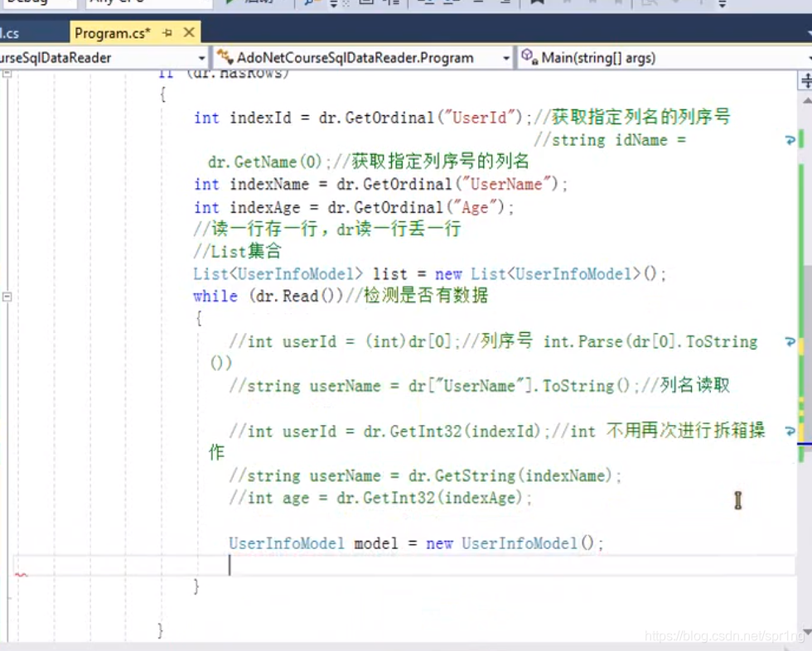This screenshot has width=812, height=651.
Task: Click the class icon beside AdoNetCourseSqlDataReader.Program
Action: coord(225,57)
